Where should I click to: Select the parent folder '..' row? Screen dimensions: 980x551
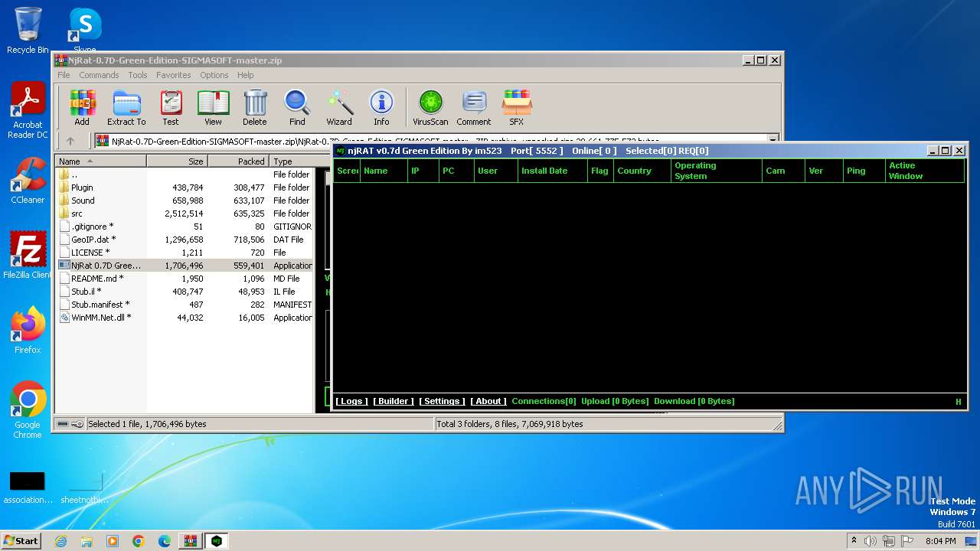[184, 174]
